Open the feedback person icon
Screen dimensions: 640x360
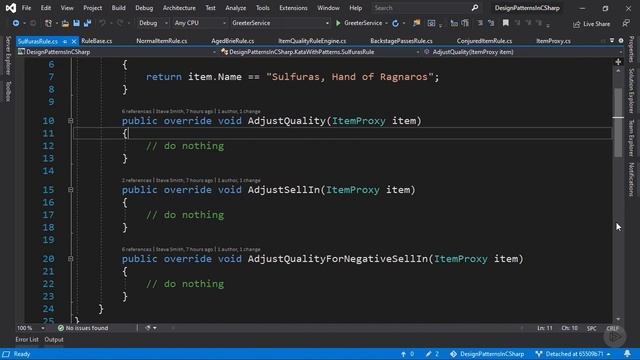pyautogui.click(x=626, y=24)
